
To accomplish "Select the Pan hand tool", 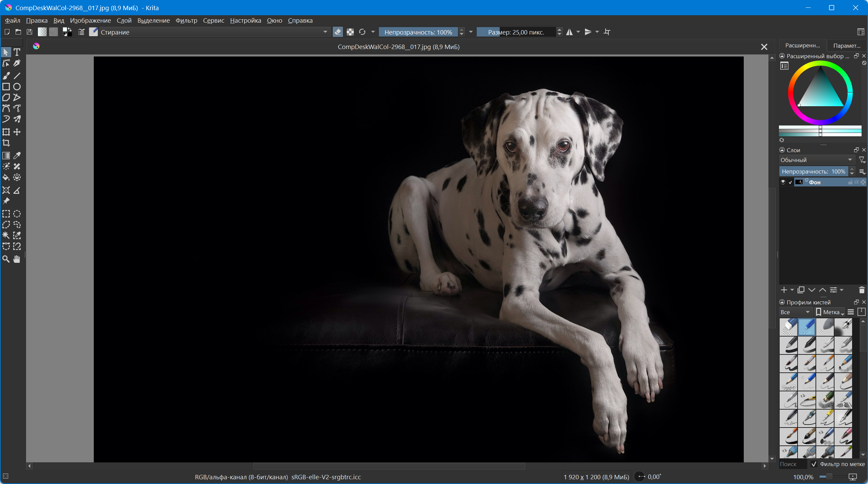I will coord(17,259).
